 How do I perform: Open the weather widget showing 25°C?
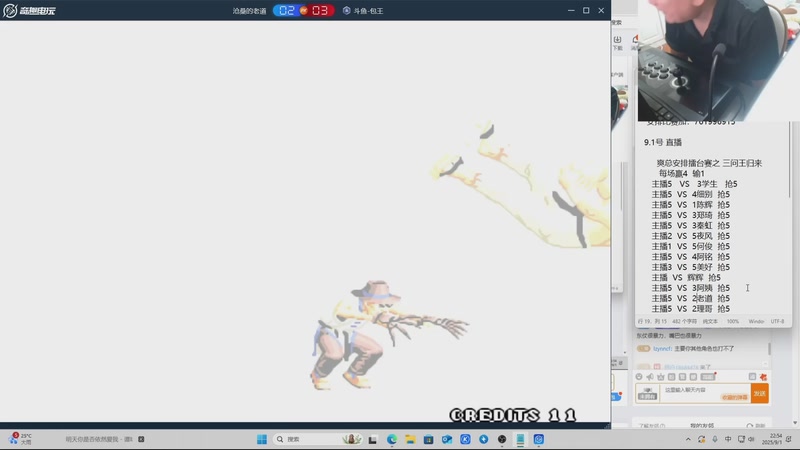click(x=20, y=439)
